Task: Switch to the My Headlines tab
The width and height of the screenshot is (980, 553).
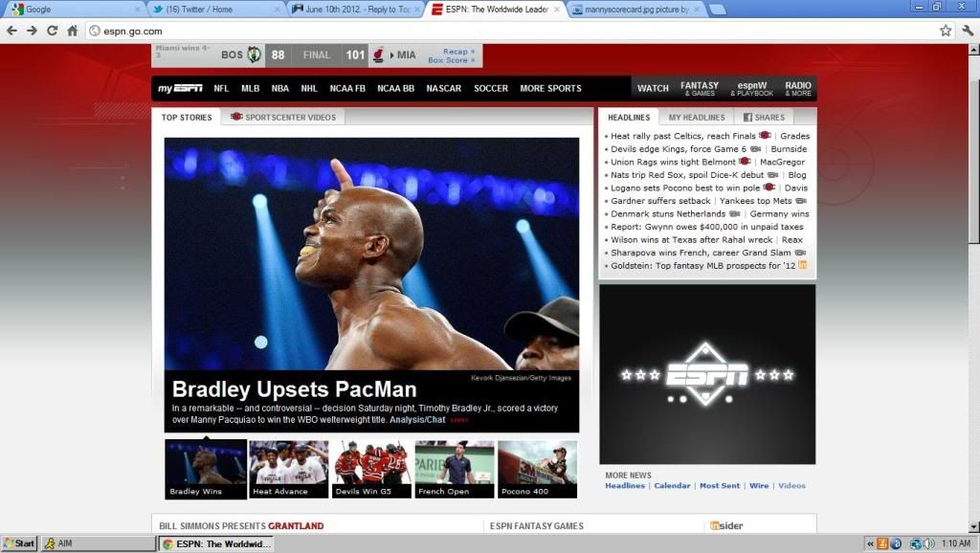Action: tap(697, 117)
